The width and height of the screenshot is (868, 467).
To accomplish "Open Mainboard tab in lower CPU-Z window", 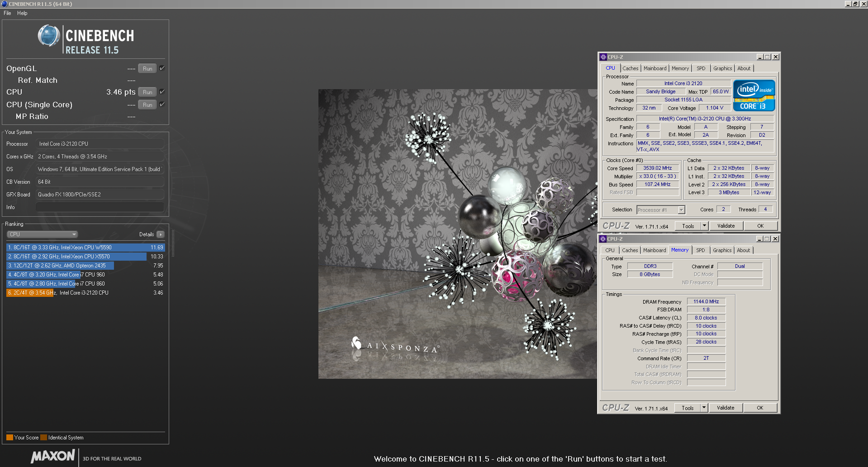I will pos(655,250).
